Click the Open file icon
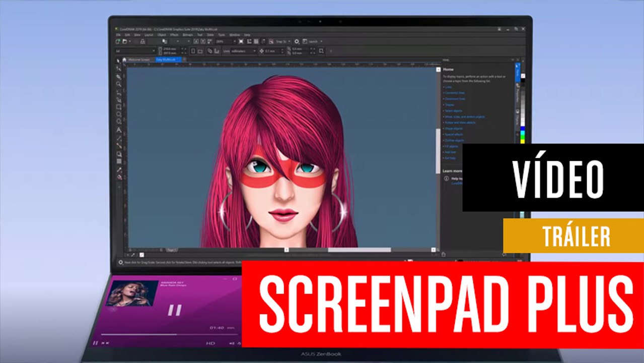 pos(124,42)
